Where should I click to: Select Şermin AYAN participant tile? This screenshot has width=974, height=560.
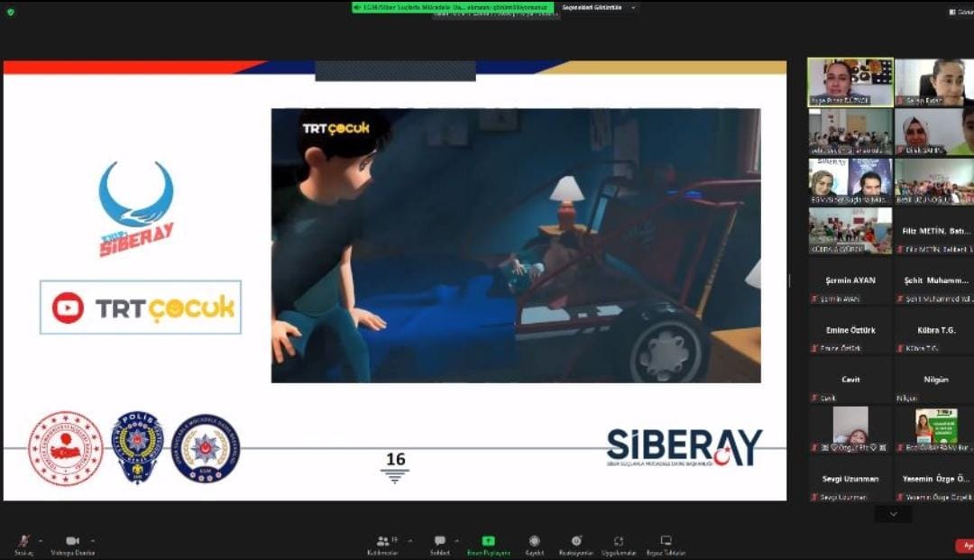pyautogui.click(x=850, y=280)
